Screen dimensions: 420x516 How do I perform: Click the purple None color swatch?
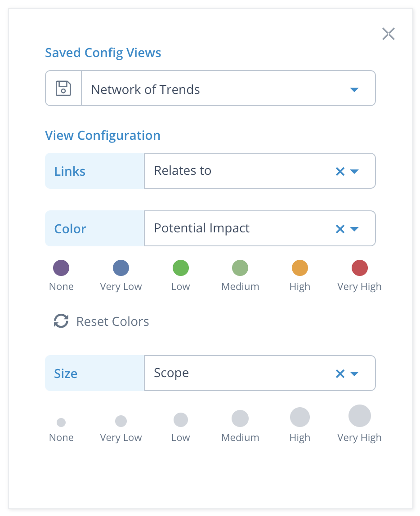61,268
